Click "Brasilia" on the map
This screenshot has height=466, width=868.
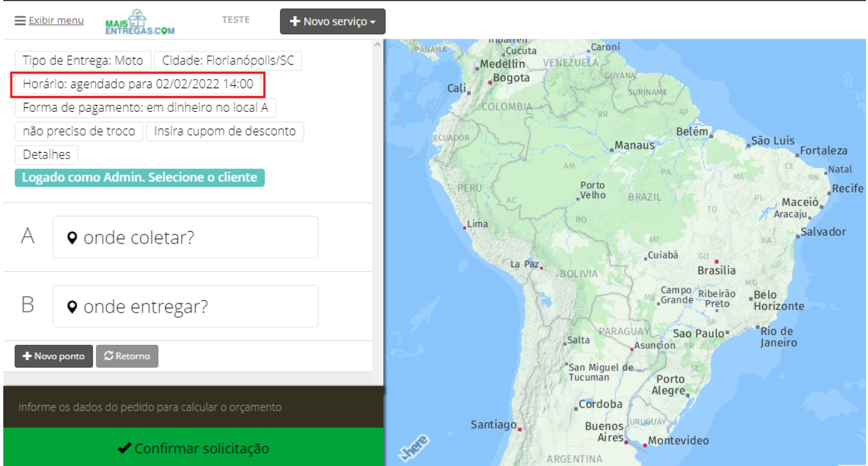click(717, 270)
